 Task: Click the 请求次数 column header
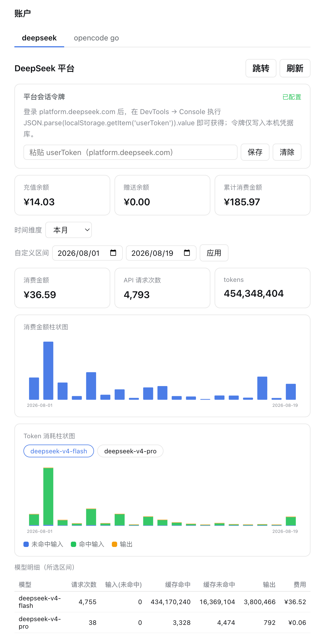click(x=84, y=585)
